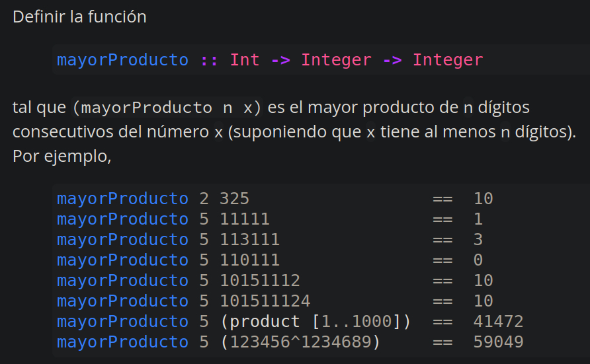
Task: Click the last 'Integer' in the signature
Action: tap(448, 60)
